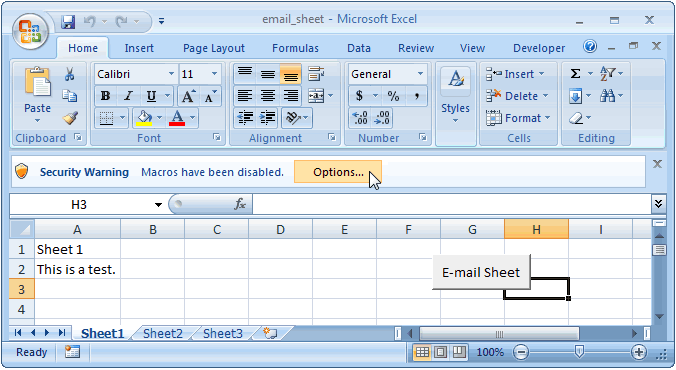Expand the formula bar chevron
The width and height of the screenshot is (676, 370).
tap(658, 203)
